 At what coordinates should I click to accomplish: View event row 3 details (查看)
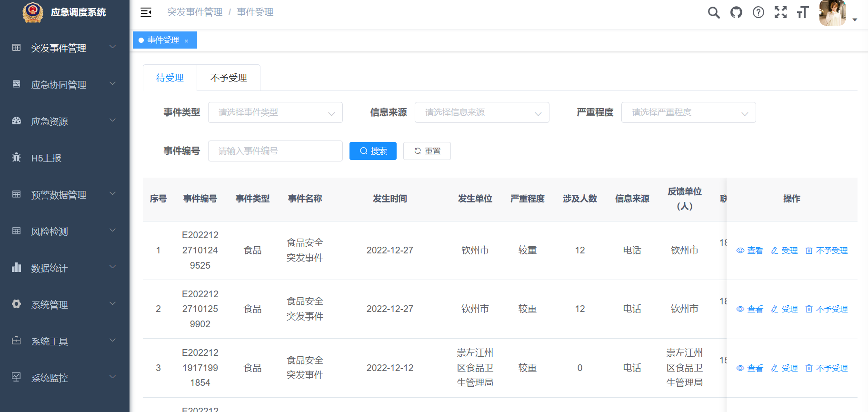750,368
